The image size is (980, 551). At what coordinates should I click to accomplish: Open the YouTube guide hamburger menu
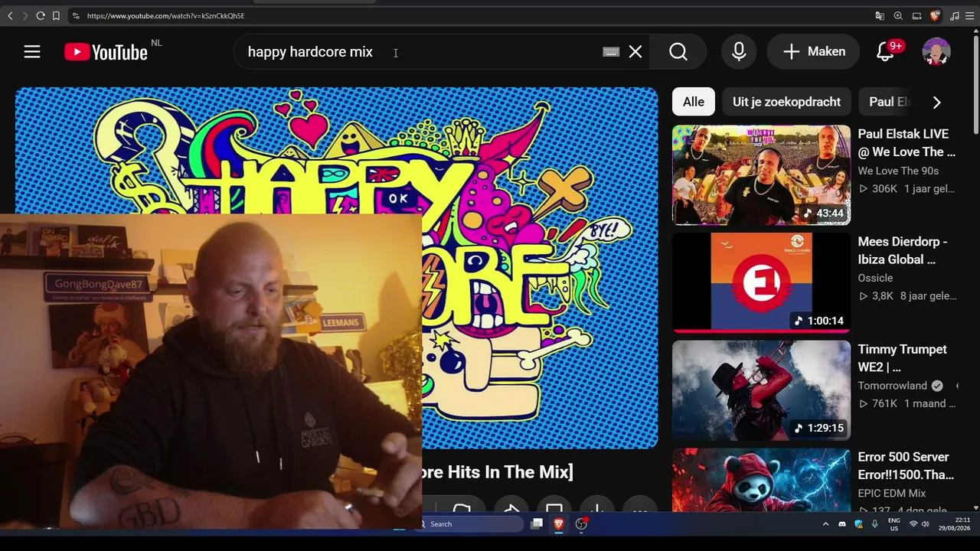[31, 51]
